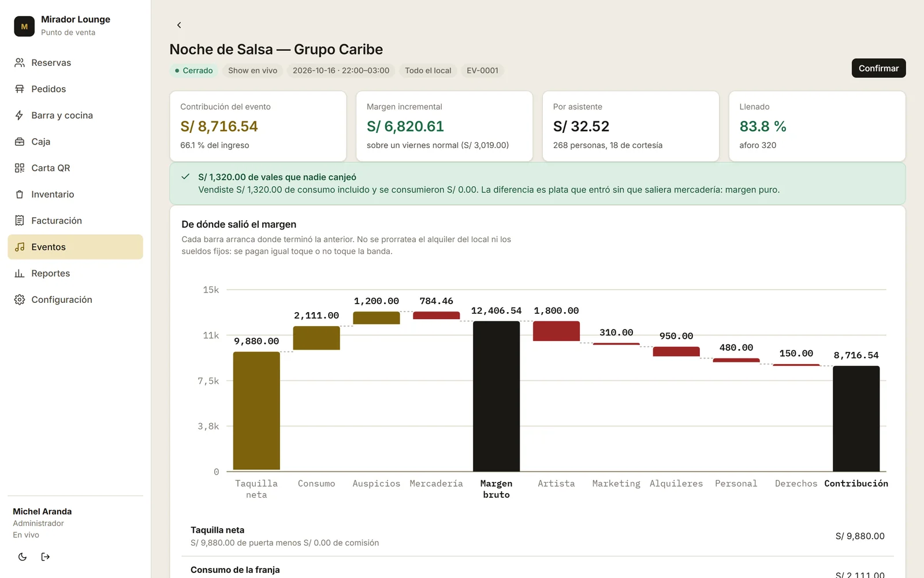Click the Alquileres 950.00 cost bar

(676, 351)
